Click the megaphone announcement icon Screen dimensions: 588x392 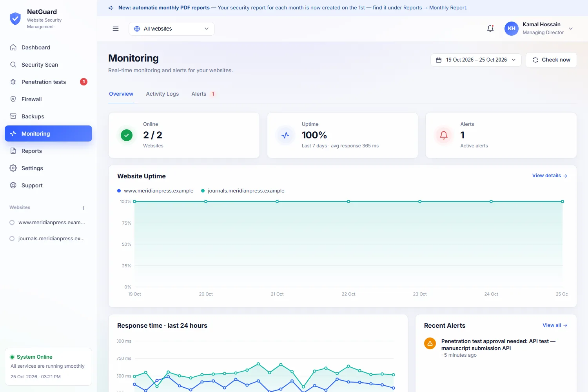pyautogui.click(x=111, y=8)
